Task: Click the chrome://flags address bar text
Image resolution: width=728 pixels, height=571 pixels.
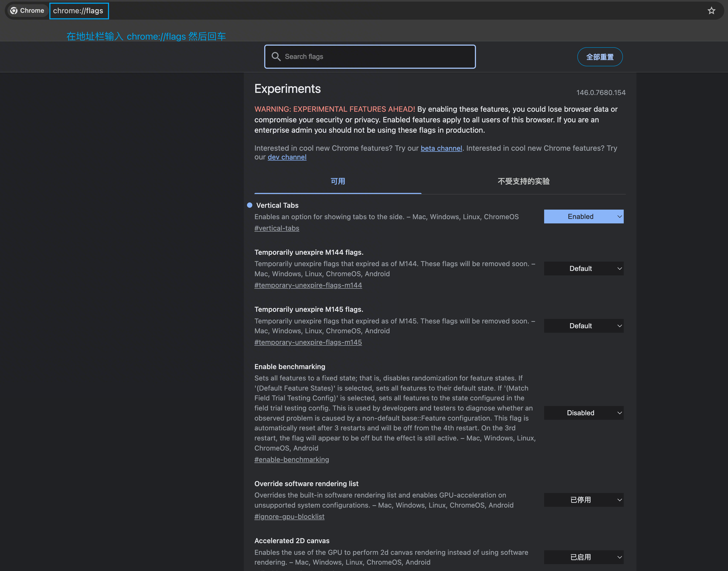Action: coord(78,11)
